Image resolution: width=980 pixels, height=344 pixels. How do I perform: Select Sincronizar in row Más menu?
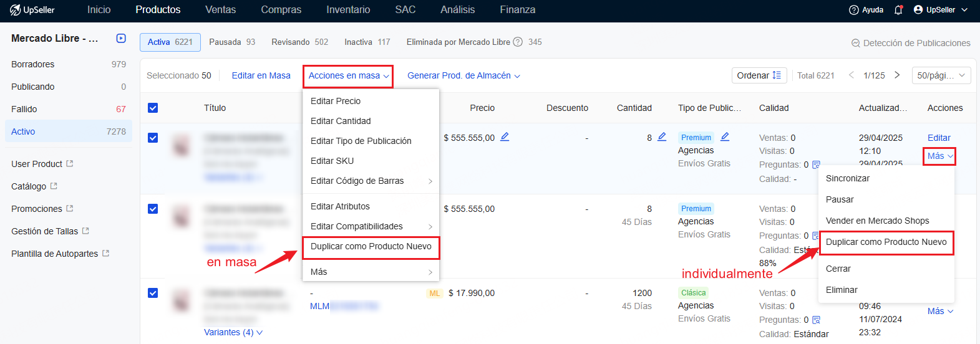pyautogui.click(x=886, y=178)
